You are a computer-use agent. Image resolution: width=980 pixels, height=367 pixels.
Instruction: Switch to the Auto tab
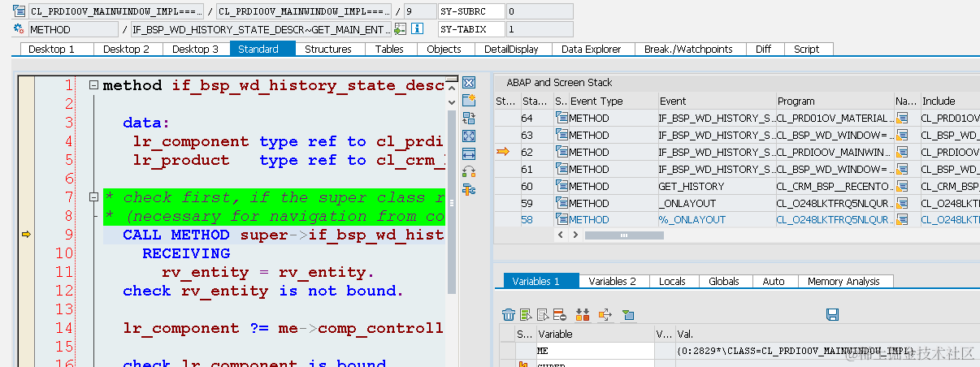coord(774,281)
